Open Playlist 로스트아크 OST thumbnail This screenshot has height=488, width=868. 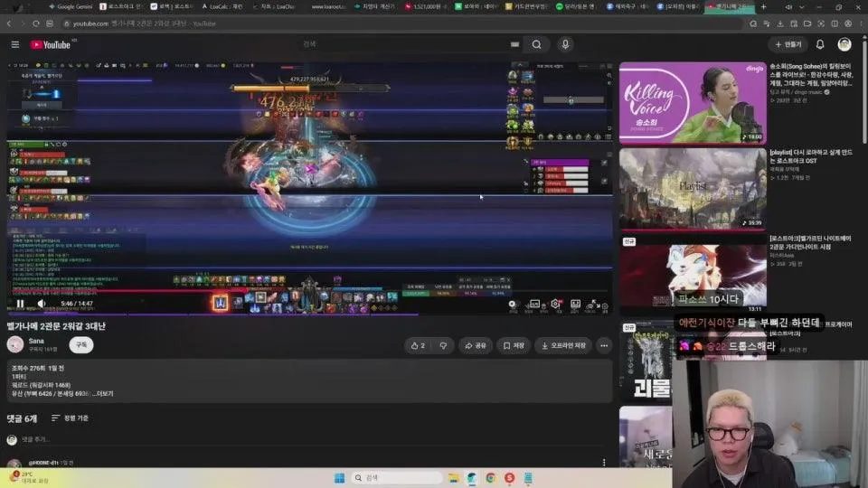coord(693,189)
